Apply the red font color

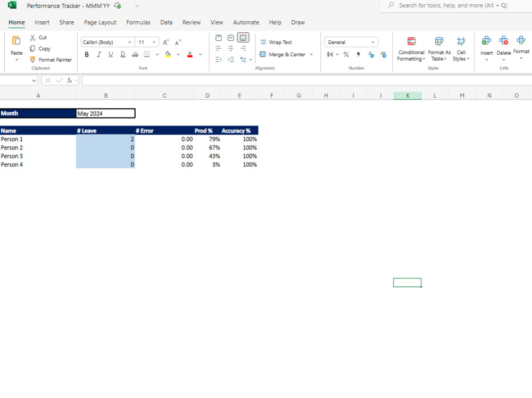(190, 54)
